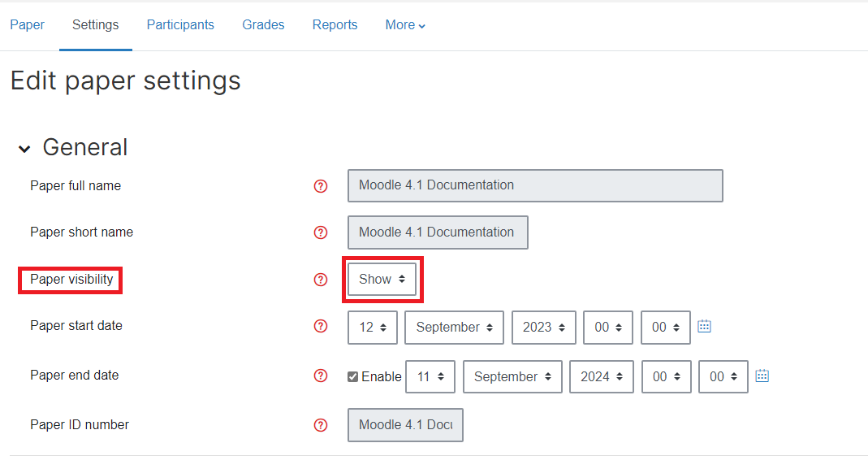This screenshot has width=868, height=456.
Task: Open end date minute dropdown
Action: click(x=723, y=377)
